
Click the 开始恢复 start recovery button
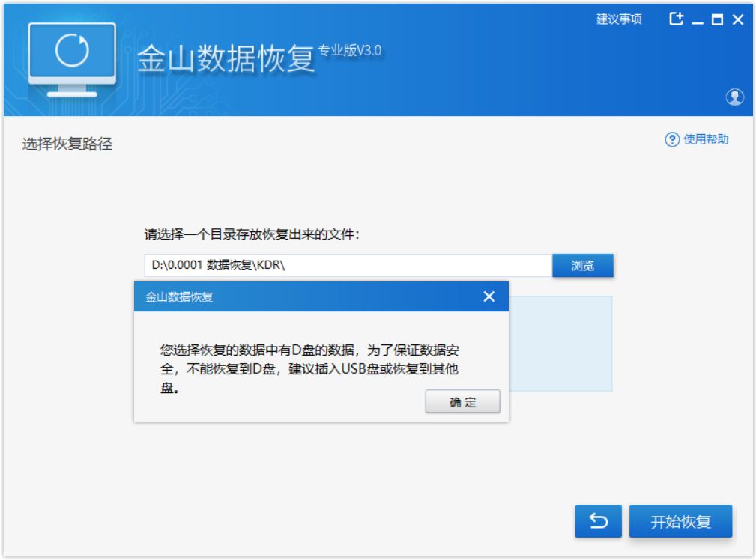coord(680,522)
